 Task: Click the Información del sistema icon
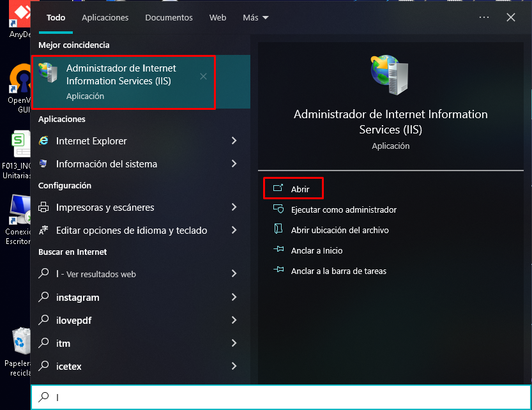[44, 164]
